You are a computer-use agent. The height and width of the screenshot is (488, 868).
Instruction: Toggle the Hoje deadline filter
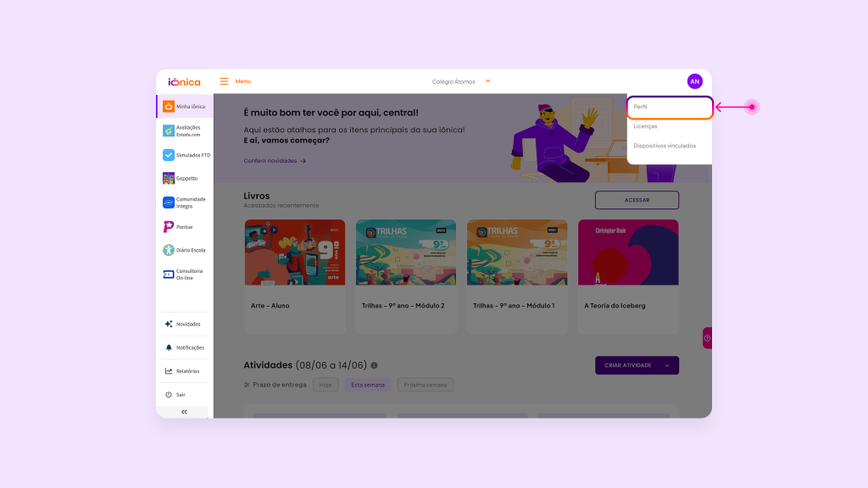click(x=325, y=385)
